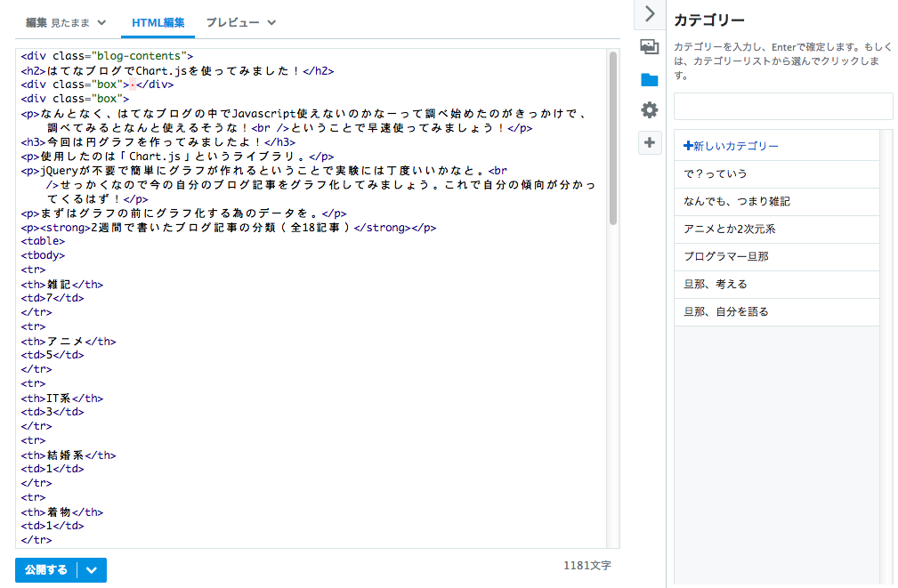Click the plus add-panel icon
The width and height of the screenshot is (898, 588).
(650, 142)
